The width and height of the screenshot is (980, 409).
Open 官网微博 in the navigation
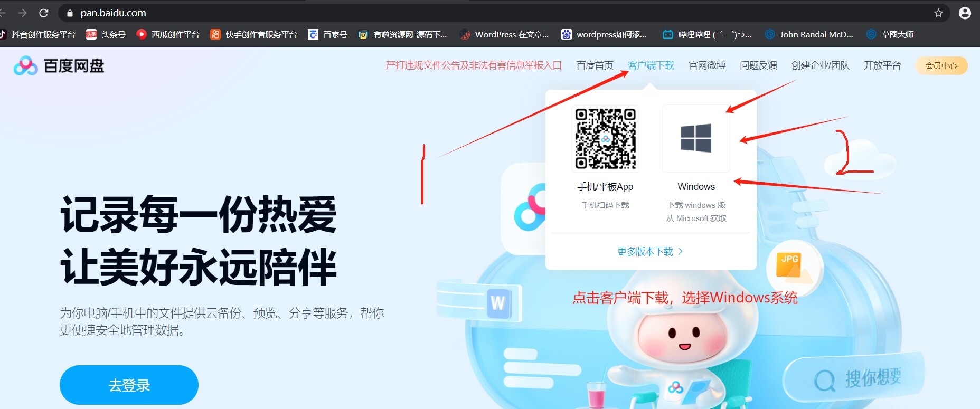(x=707, y=65)
